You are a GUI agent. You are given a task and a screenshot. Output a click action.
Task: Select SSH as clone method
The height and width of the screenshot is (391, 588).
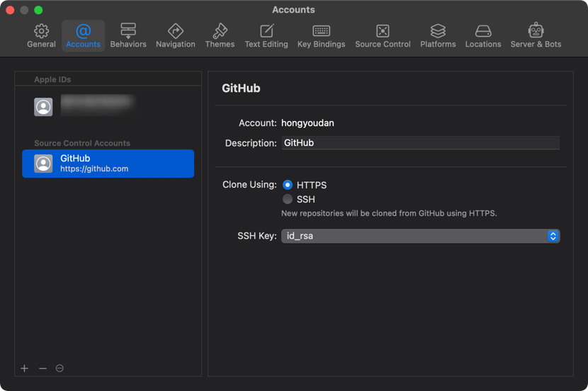288,199
